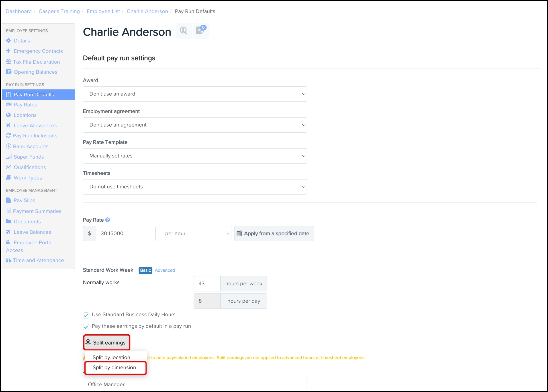Click the hours per week input field
The width and height of the screenshot is (548, 392).
pyautogui.click(x=207, y=283)
